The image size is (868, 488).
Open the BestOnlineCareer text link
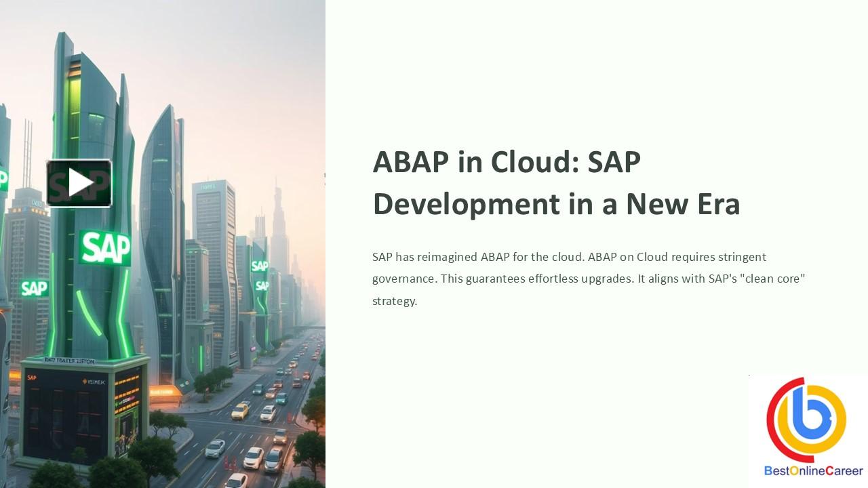click(x=813, y=470)
